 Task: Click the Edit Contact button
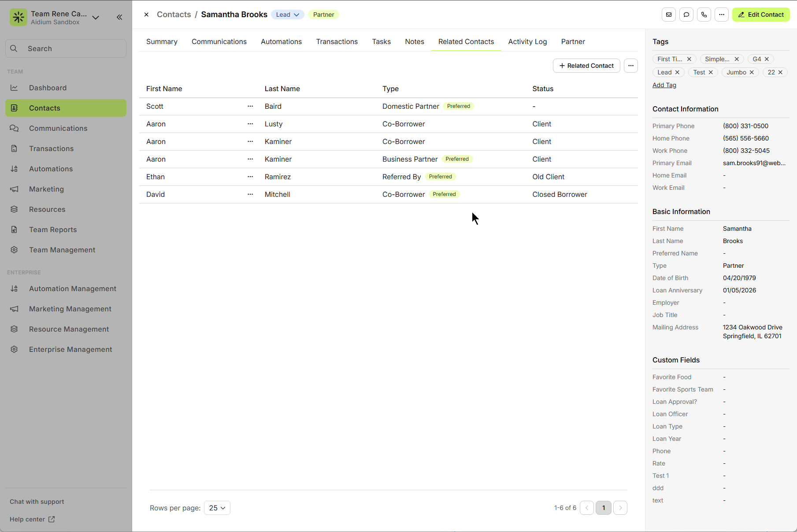[761, 15]
